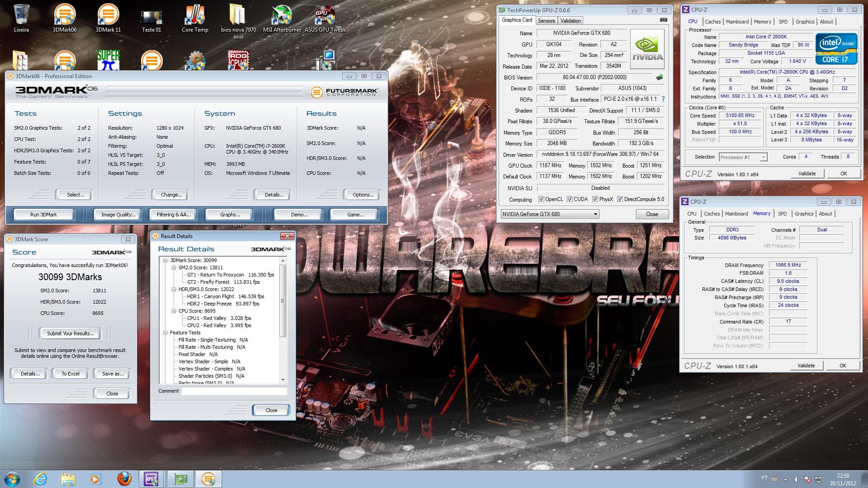Viewport: 868px width, 488px height.
Task: Open the Processor #1 selection dropdown
Action: pos(743,157)
